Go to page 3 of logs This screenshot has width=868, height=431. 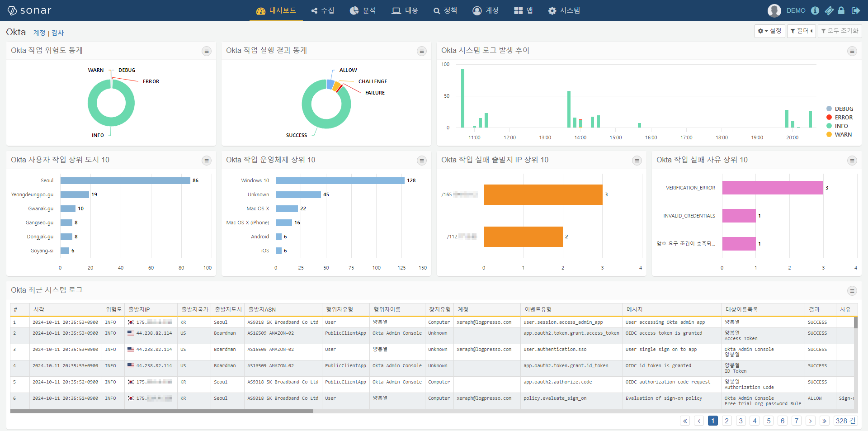pos(741,421)
